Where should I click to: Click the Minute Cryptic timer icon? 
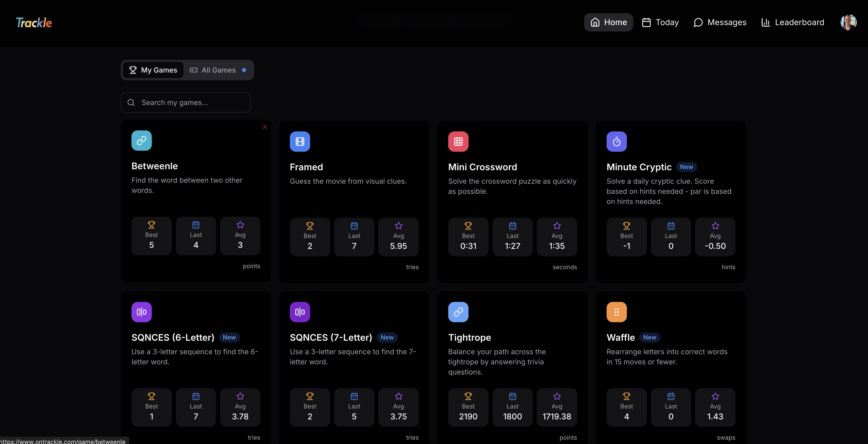[616, 142]
